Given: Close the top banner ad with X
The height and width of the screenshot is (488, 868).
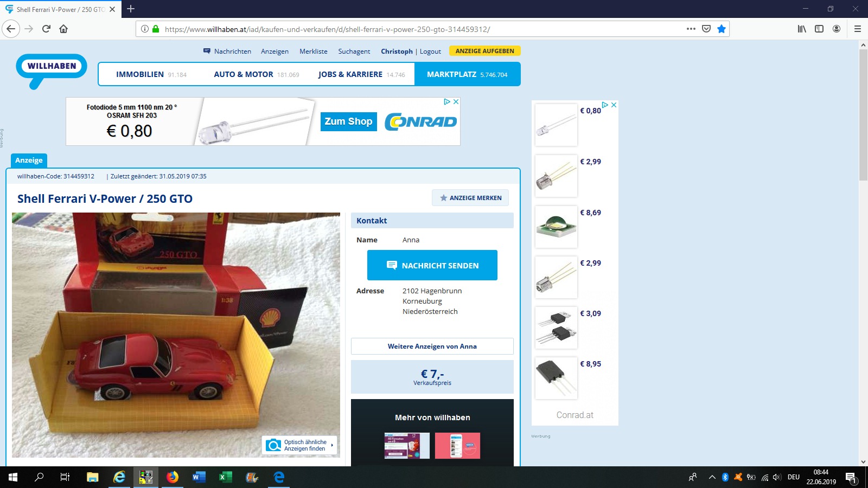Looking at the screenshot, I should pos(456,101).
